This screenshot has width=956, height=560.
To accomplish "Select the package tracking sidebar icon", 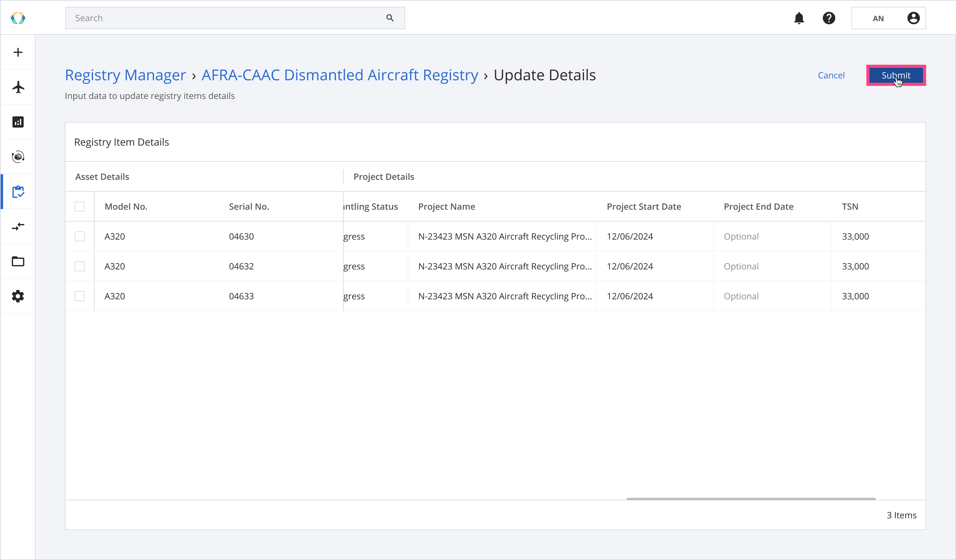I will pos(18,157).
